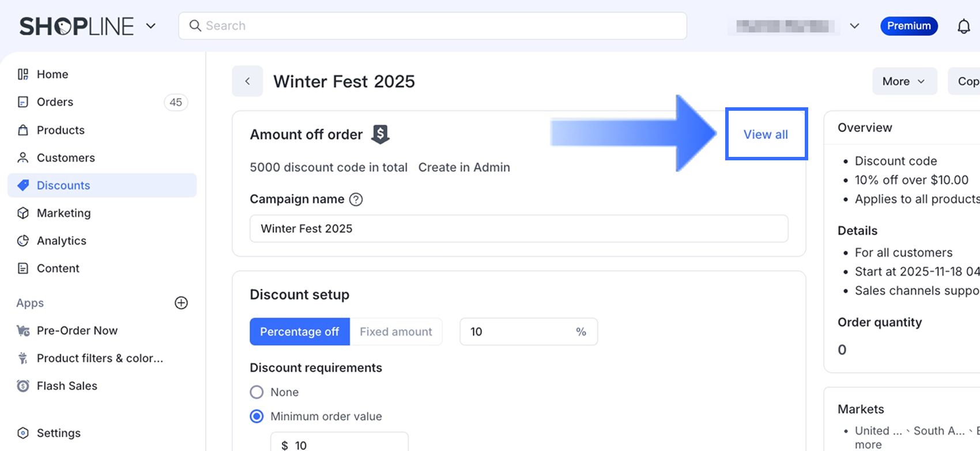980x451 pixels.
Task: Navigate to Analytics section
Action: (x=61, y=240)
